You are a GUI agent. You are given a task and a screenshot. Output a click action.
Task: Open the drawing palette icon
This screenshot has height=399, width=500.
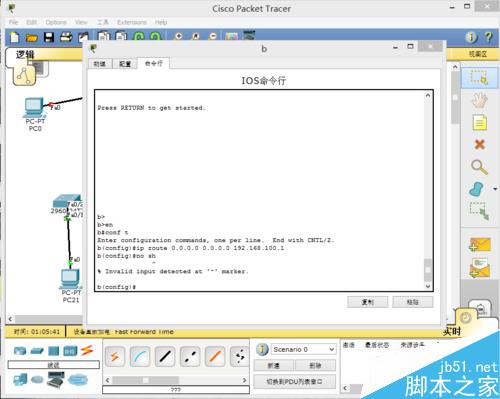(232, 36)
